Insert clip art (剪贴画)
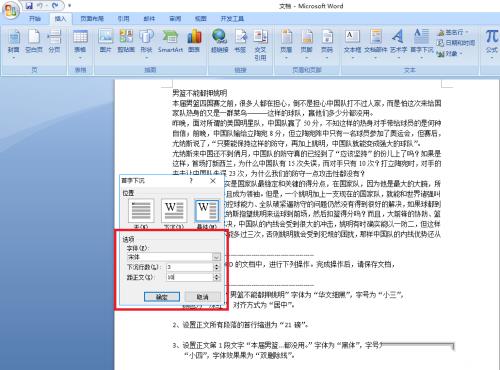The width and height of the screenshot is (500, 370). pyautogui.click(x=126, y=42)
